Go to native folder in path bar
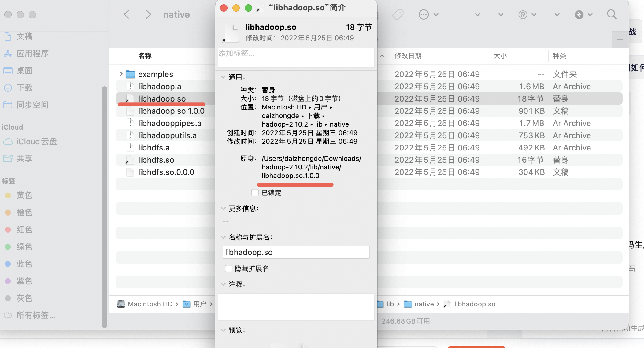The width and height of the screenshot is (644, 348). coord(419,304)
